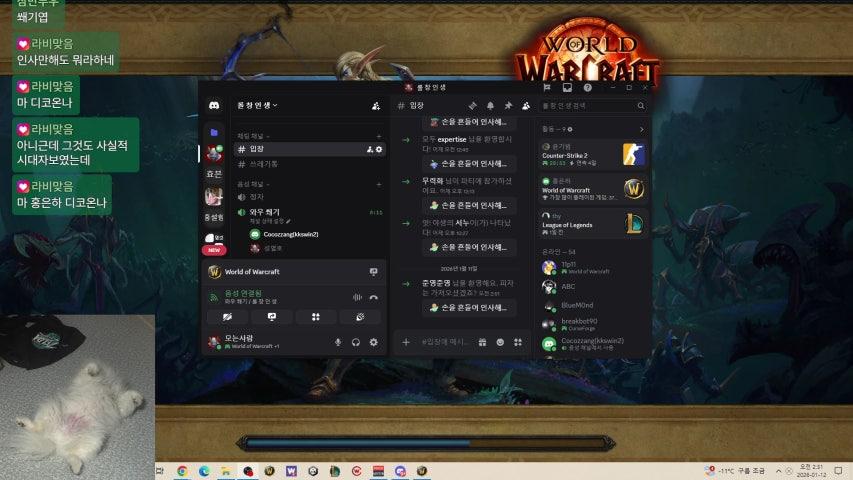Open member Cocozzang(kkswin2) in member list

coord(593,344)
